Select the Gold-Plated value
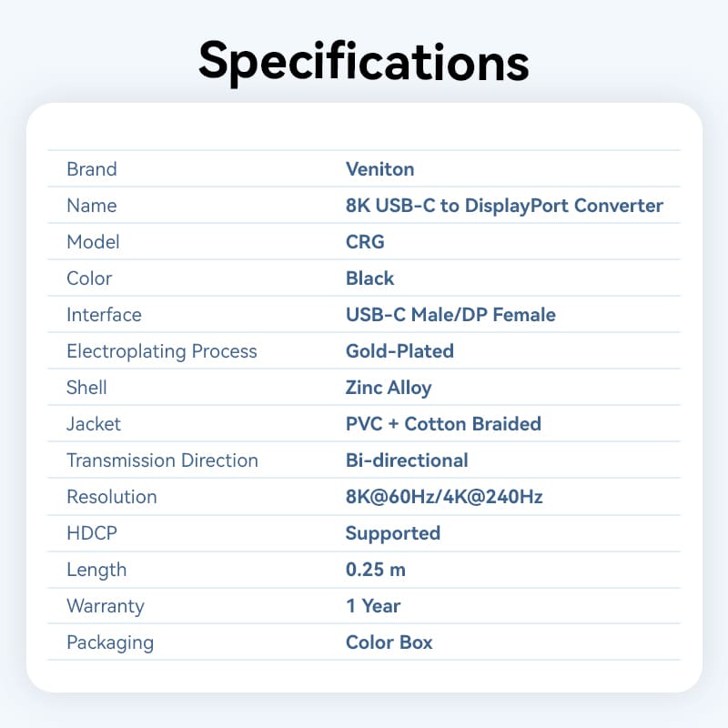The image size is (728, 728). (399, 351)
